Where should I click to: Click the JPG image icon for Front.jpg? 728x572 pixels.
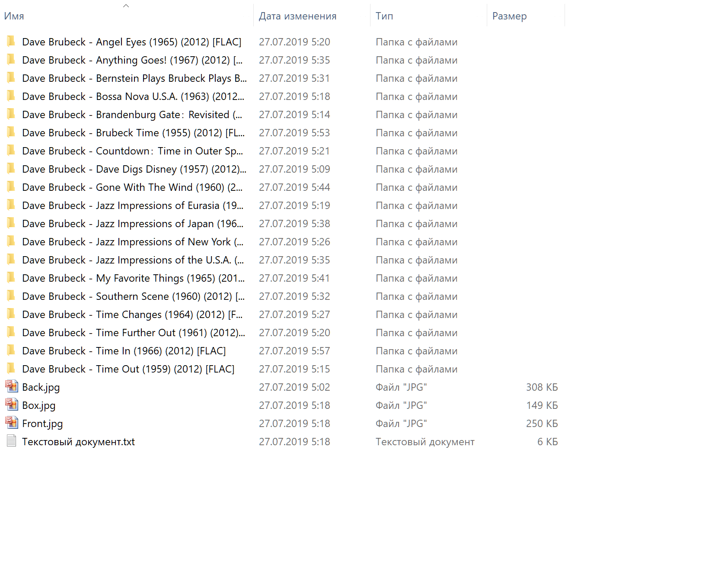(x=12, y=423)
